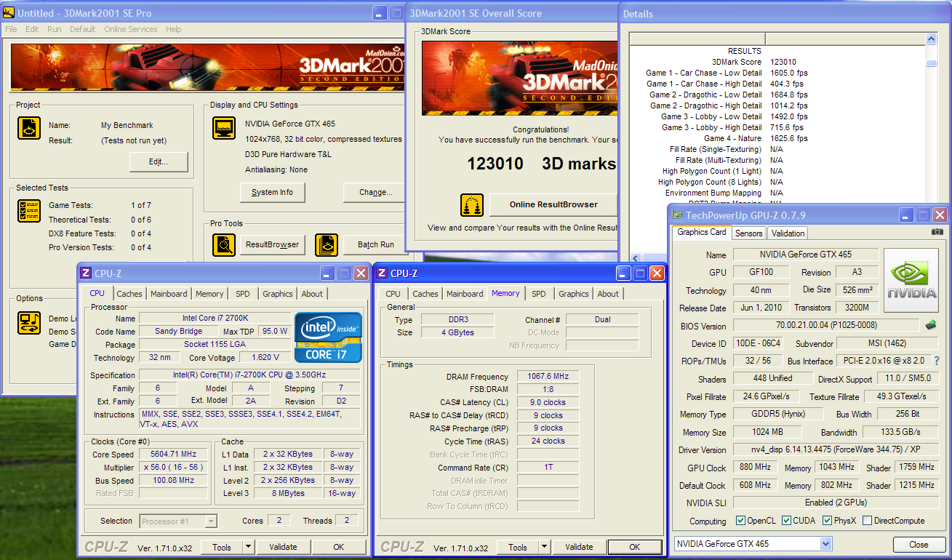Click the Options panel icon in 3DMark
This screenshot has width=952, height=560.
(28, 321)
